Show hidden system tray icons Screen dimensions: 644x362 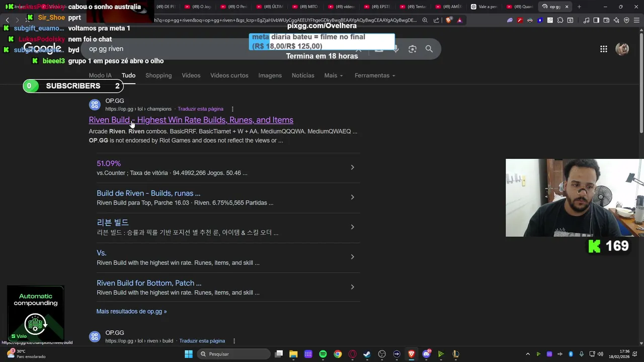click(528, 354)
